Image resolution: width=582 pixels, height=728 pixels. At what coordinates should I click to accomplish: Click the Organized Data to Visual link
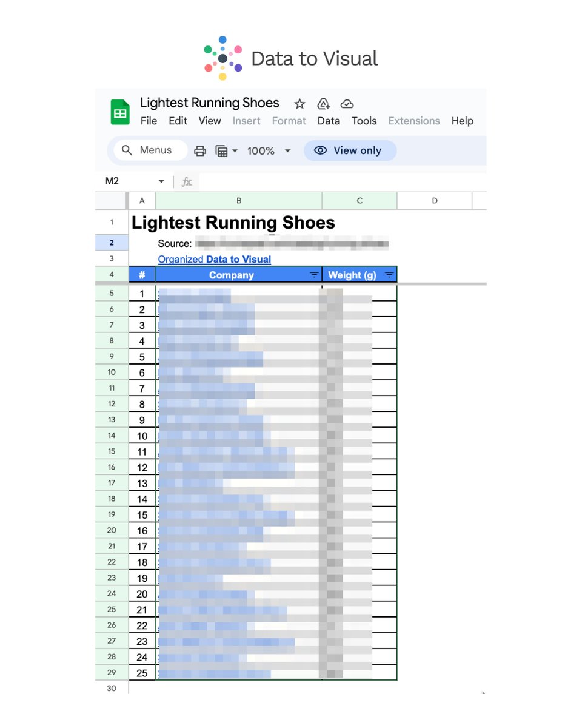point(215,259)
